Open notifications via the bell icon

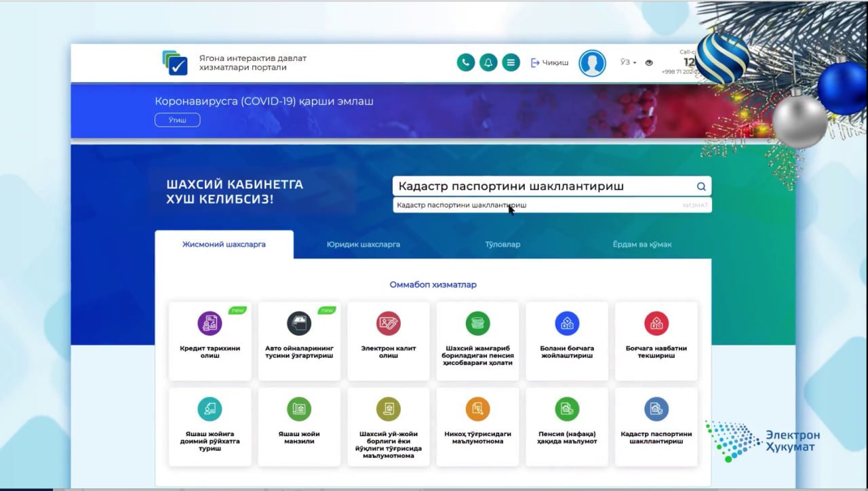point(488,62)
